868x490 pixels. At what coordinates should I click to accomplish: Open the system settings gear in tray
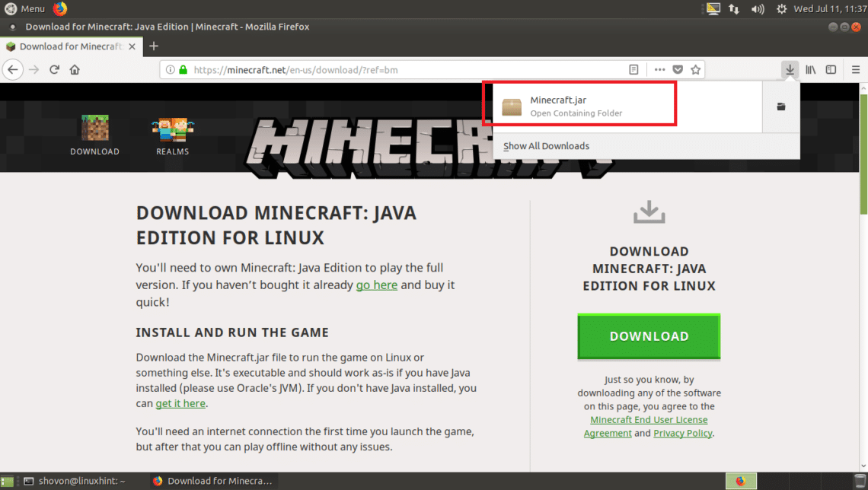[782, 9]
